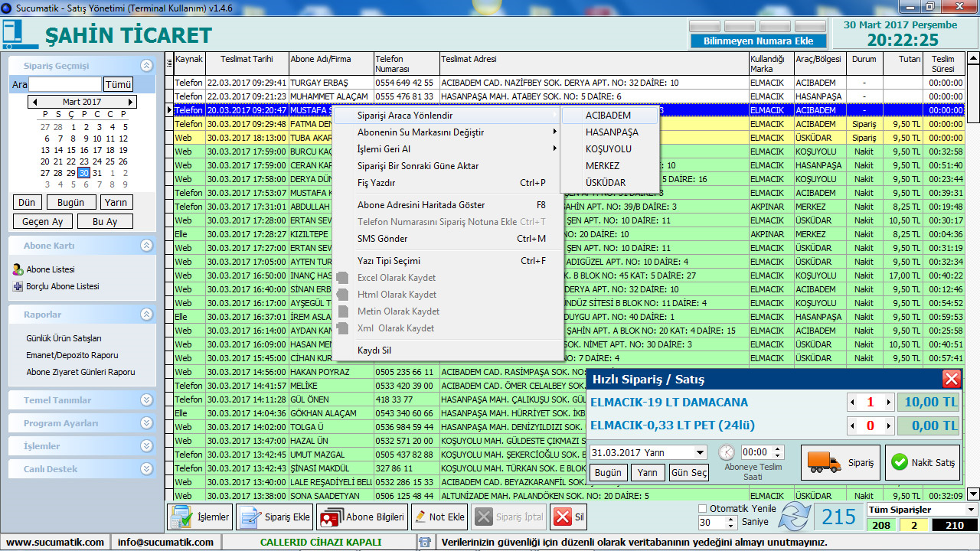The height and width of the screenshot is (551, 980).
Task: Open Borçlu Abone Listesi icon entry
Action: click(x=18, y=286)
